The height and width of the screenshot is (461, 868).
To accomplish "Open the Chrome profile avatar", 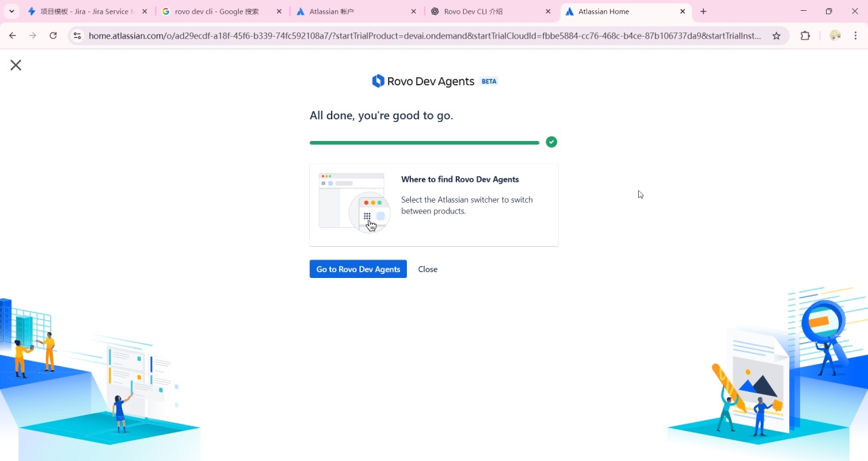I will coord(835,36).
